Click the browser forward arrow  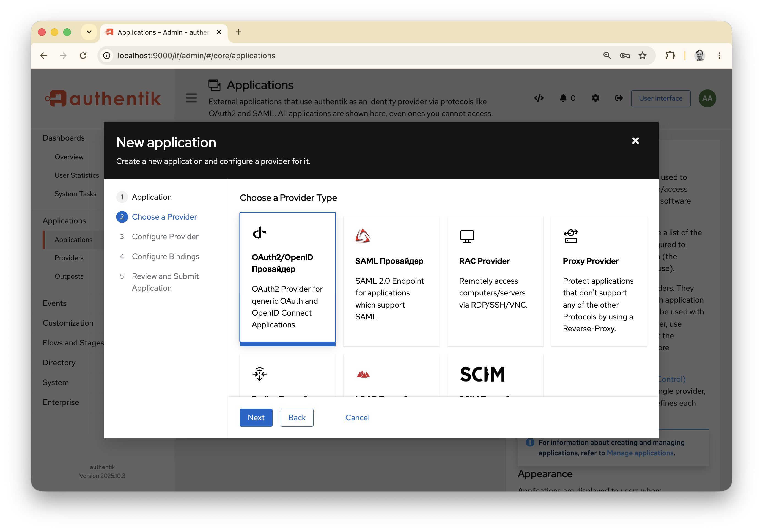(63, 56)
